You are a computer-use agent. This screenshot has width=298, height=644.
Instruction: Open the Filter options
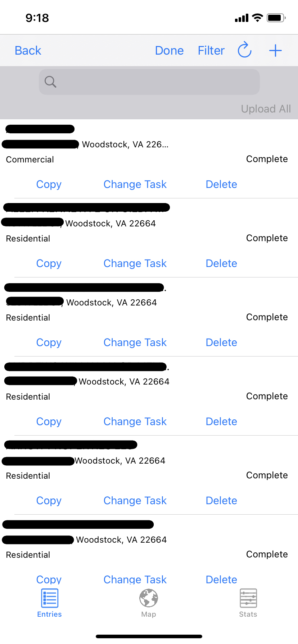click(211, 50)
